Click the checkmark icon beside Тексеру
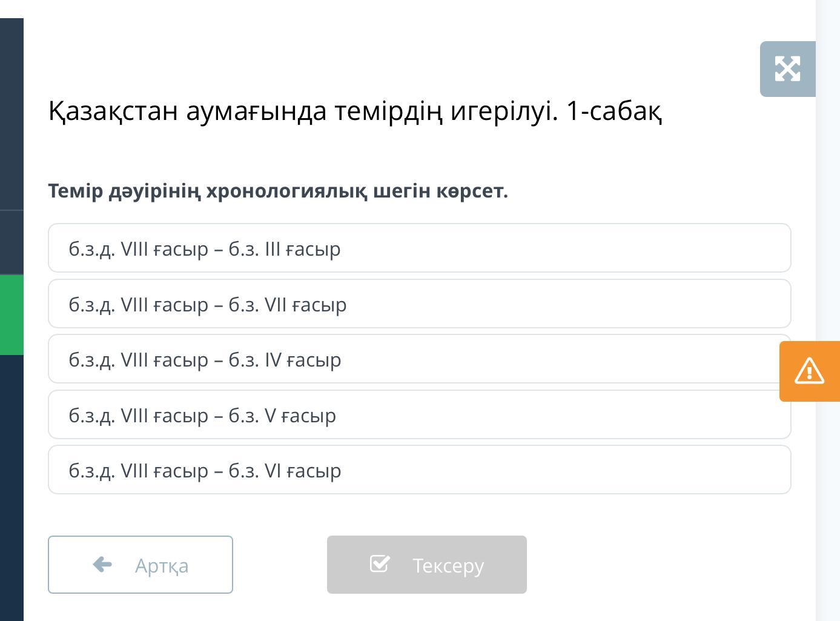Screen dimensions: 840x621 click(x=380, y=564)
